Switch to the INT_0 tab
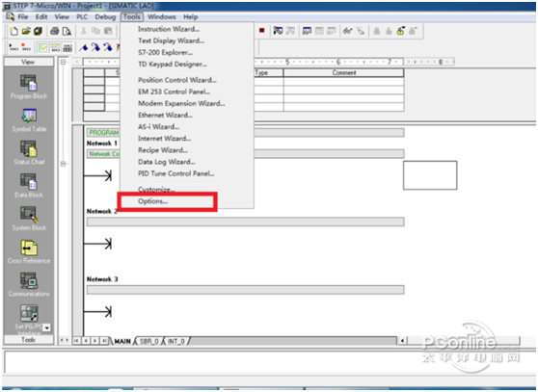 [x=176, y=341]
